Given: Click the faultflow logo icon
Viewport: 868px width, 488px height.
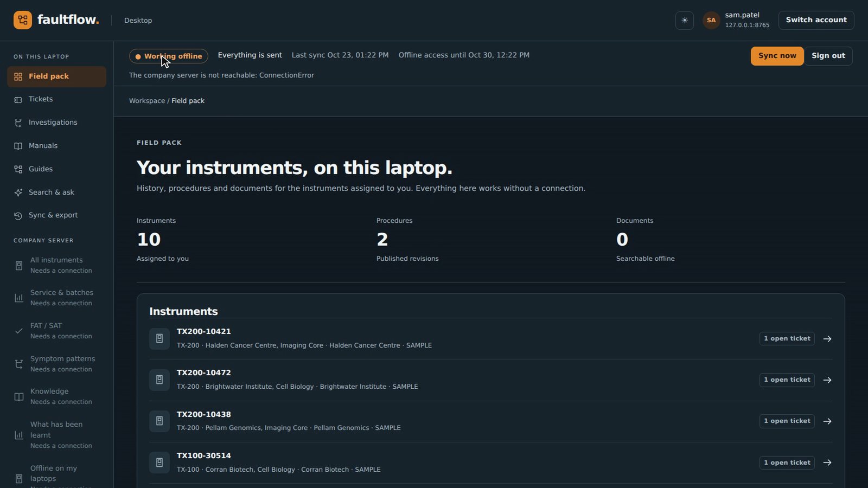Looking at the screenshot, I should [23, 20].
